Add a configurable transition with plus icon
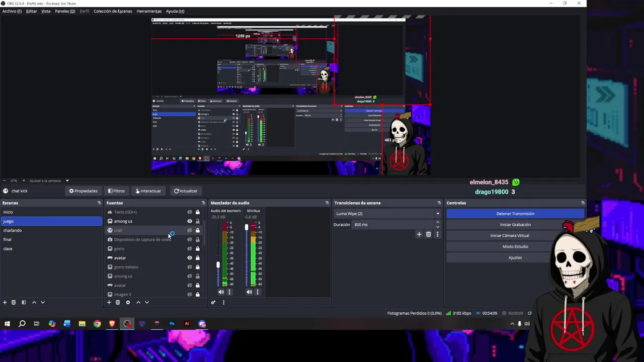644x362 pixels. (419, 234)
